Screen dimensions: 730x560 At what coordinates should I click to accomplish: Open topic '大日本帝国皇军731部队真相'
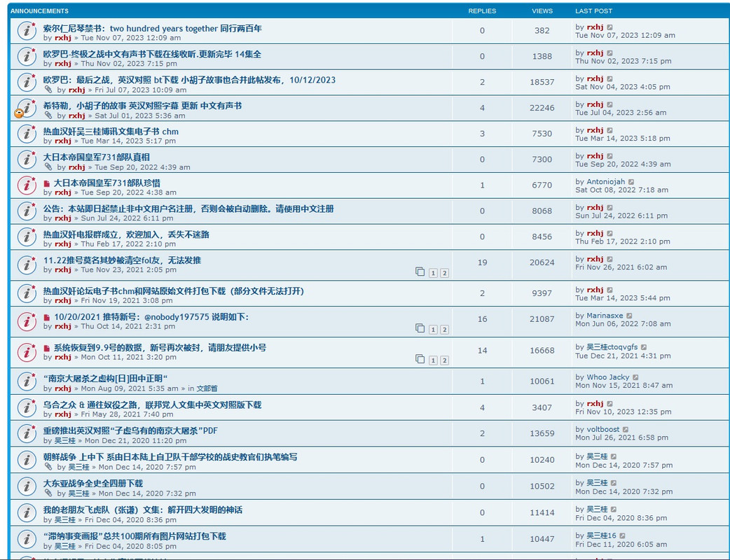[97, 157]
